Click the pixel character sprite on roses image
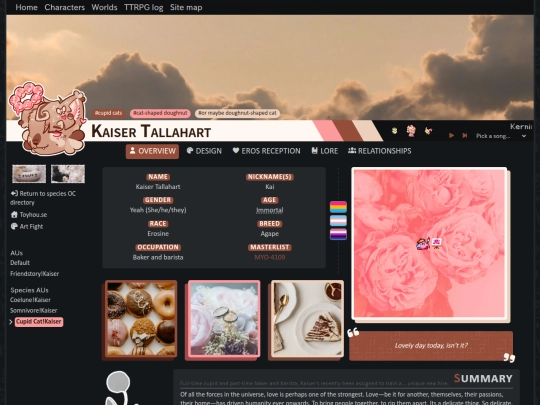 pyautogui.click(x=423, y=243)
